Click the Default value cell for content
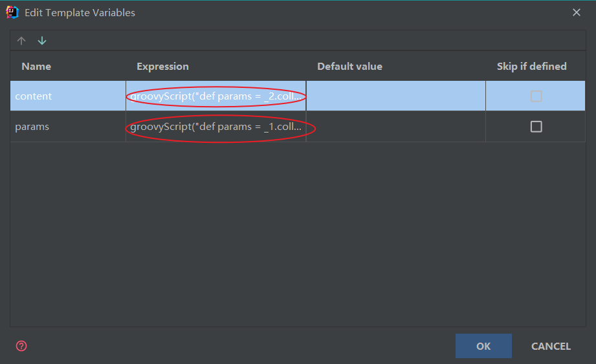The height and width of the screenshot is (364, 596). click(395, 96)
